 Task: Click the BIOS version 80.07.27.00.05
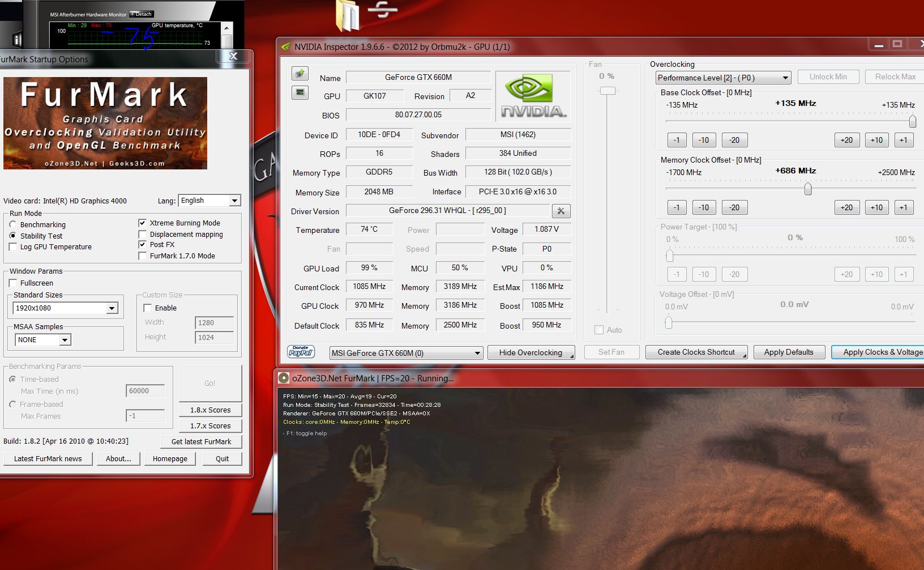click(418, 114)
